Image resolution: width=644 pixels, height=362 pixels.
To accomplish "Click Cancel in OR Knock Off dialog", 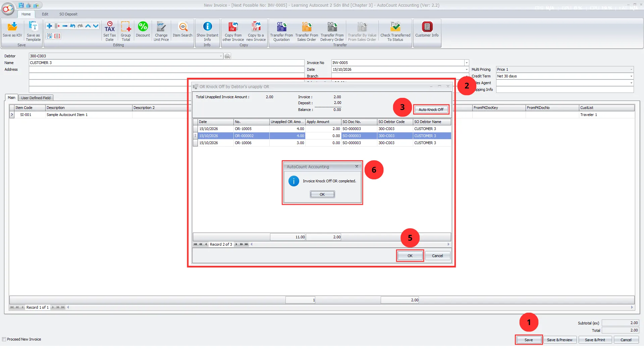I will click(437, 256).
